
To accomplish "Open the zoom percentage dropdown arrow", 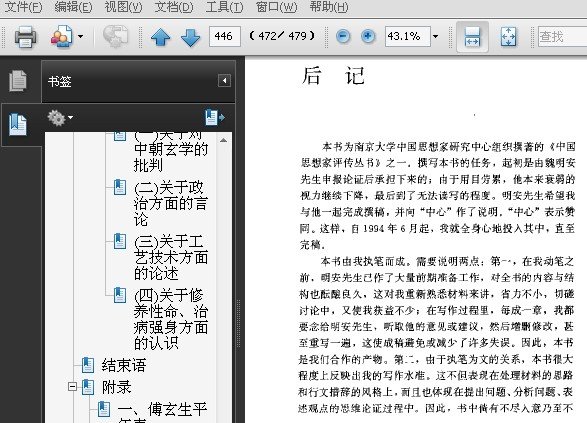I will [x=435, y=36].
